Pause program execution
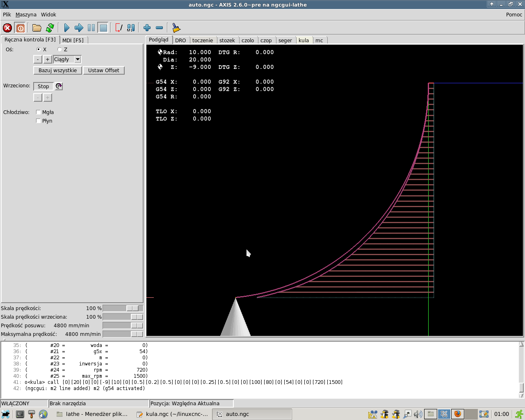525x420 pixels. (x=91, y=28)
